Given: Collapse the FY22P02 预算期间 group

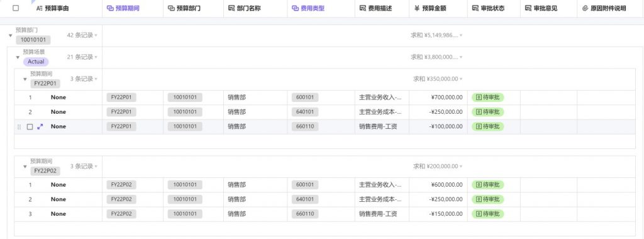Looking at the screenshot, I should (x=25, y=167).
